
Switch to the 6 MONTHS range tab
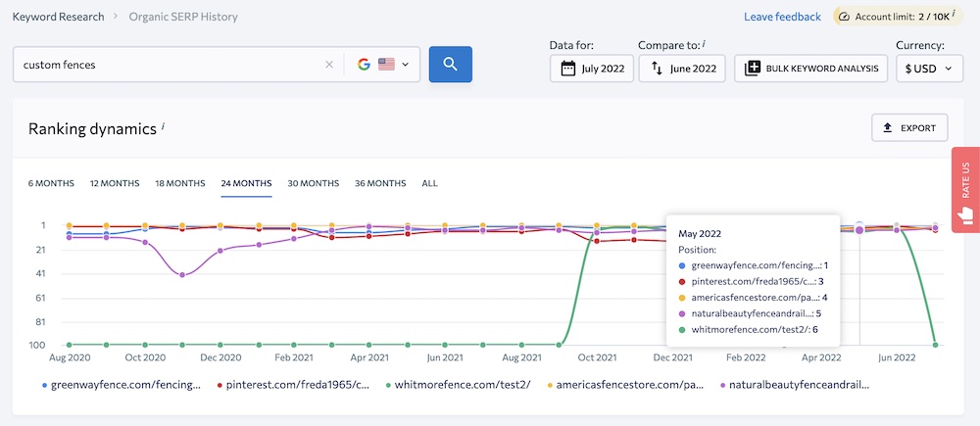click(51, 183)
